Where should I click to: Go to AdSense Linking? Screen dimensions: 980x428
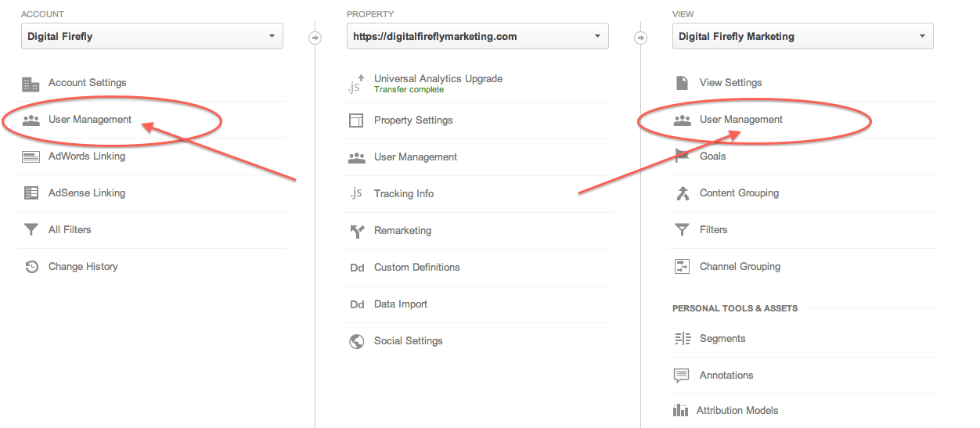point(87,193)
